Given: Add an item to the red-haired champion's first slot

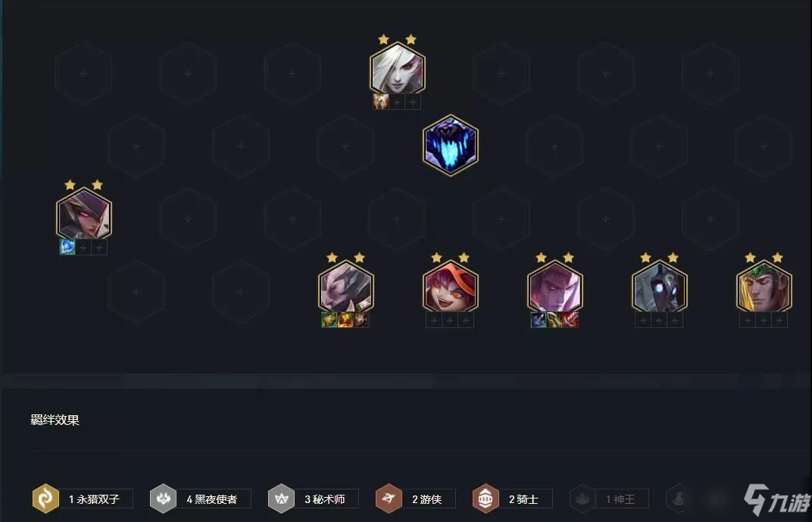Looking at the screenshot, I should pyautogui.click(x=434, y=320).
